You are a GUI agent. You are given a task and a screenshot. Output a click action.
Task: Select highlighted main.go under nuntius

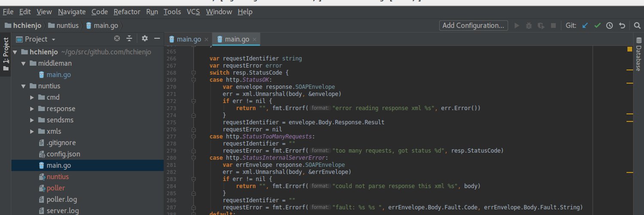59,166
